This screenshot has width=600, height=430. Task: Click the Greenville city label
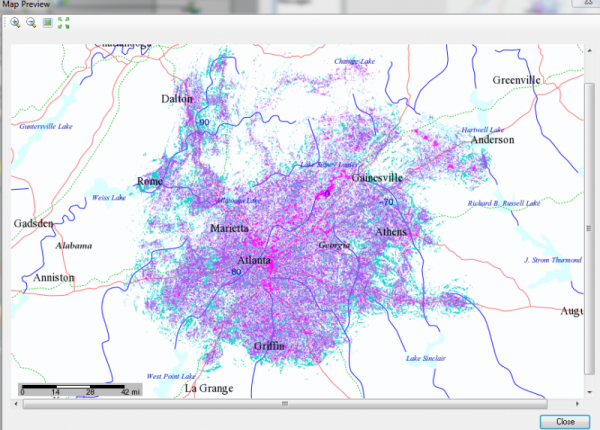[x=516, y=80]
